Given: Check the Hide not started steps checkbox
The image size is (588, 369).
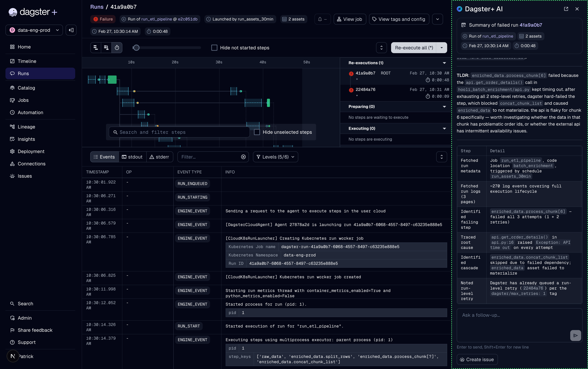Looking at the screenshot, I should (x=214, y=48).
